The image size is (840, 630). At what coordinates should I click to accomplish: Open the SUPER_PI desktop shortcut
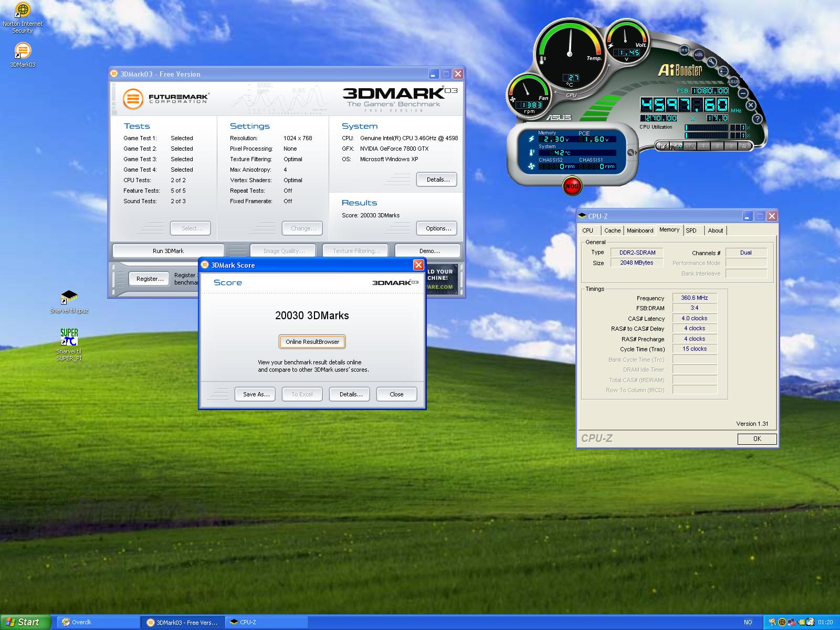click(x=69, y=344)
